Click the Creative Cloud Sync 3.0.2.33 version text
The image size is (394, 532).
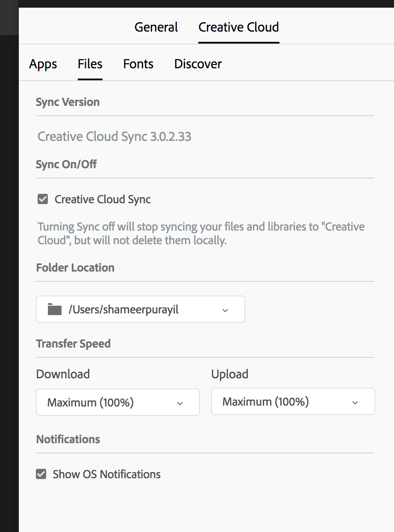[x=115, y=137]
